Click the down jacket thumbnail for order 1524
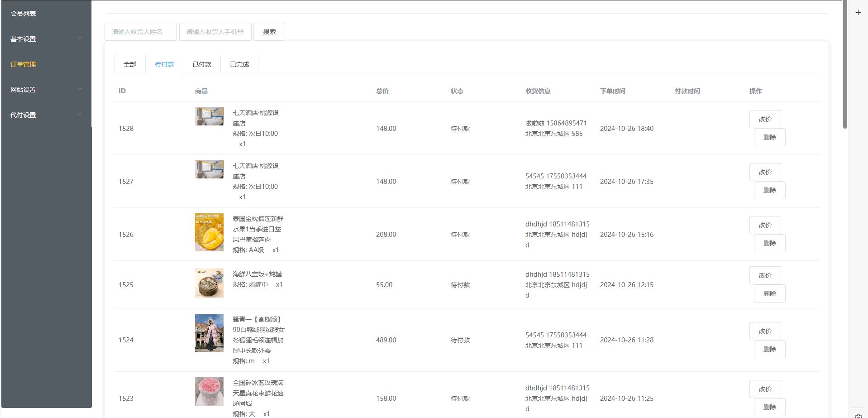Viewport: 868px width, 418px height. 209,333
